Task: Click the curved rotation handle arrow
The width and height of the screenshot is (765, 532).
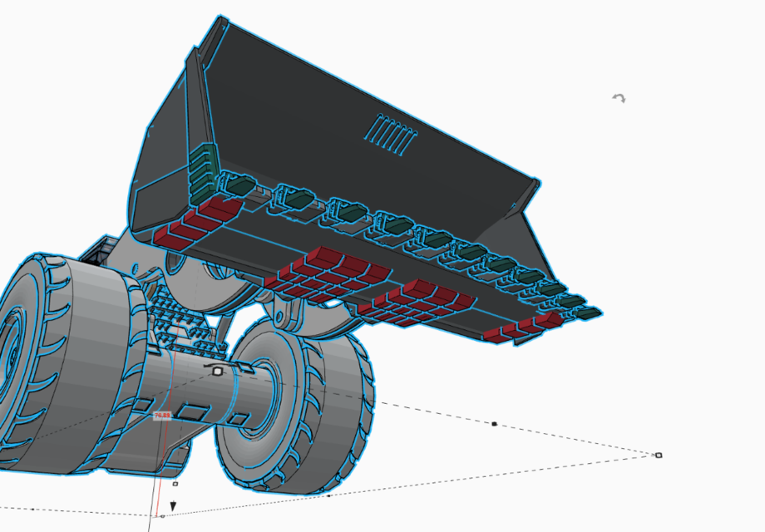Action: click(x=619, y=98)
